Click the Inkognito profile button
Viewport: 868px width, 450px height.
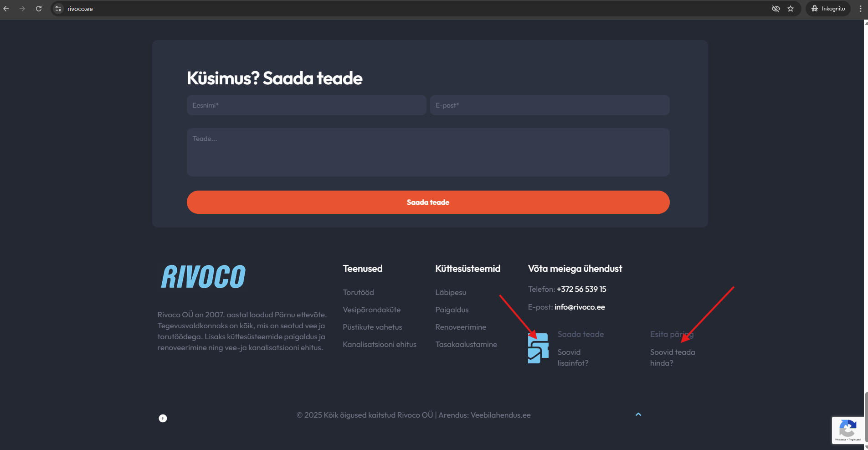coord(828,9)
